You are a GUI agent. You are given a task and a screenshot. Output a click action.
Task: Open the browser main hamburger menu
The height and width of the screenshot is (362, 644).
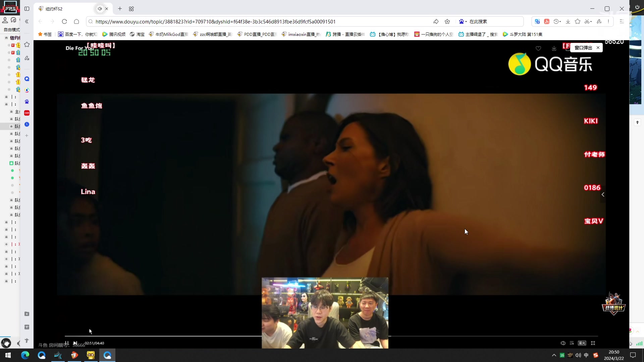pos(622,21)
